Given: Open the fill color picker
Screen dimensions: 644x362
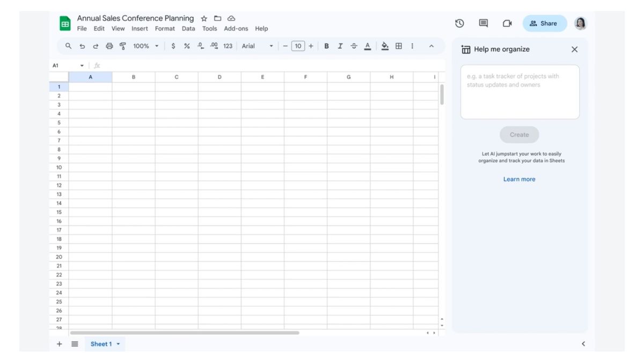Looking at the screenshot, I should coord(385,46).
